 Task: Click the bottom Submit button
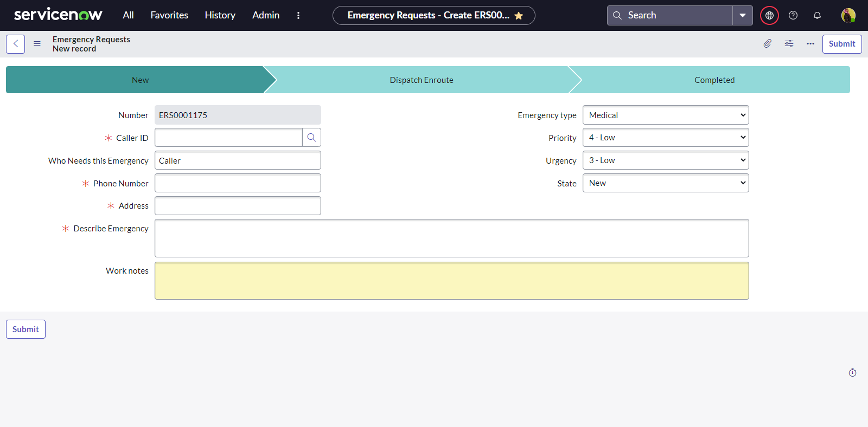[x=25, y=329]
